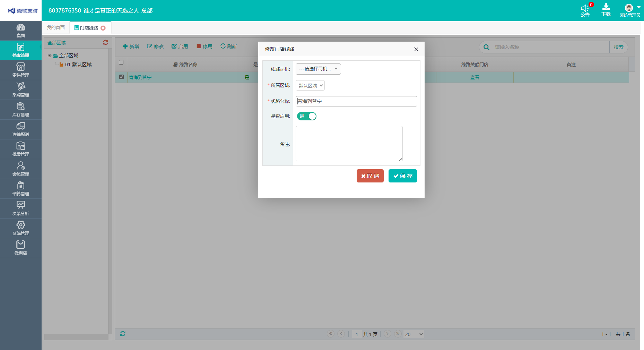Click the 搜索 search button
644x350 pixels.
point(619,47)
